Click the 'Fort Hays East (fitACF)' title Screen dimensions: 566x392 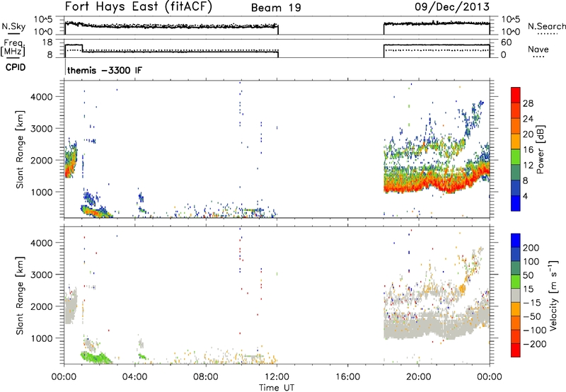click(139, 6)
